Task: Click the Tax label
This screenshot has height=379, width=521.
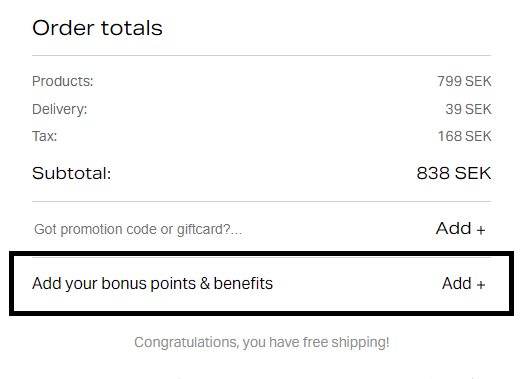Action: coord(44,136)
